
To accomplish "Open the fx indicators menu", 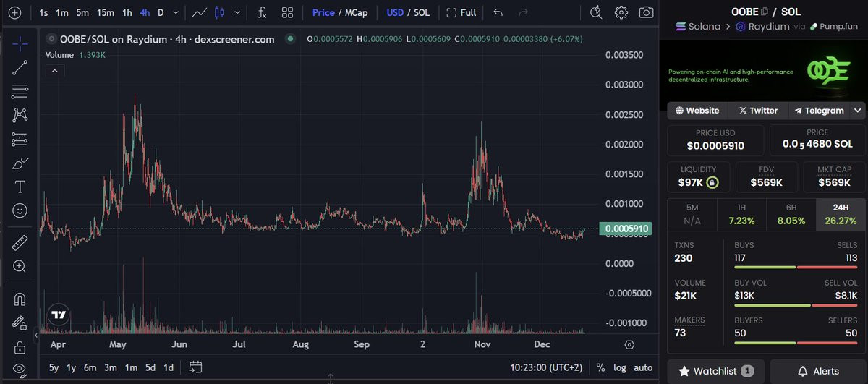I will (262, 12).
